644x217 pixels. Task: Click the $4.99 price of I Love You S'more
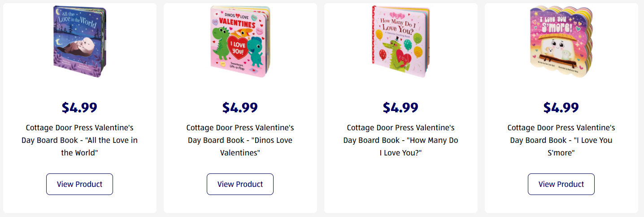561,108
